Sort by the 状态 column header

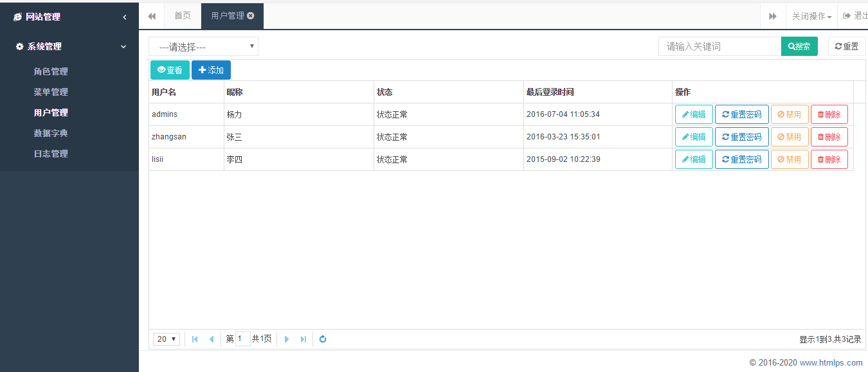click(x=449, y=92)
